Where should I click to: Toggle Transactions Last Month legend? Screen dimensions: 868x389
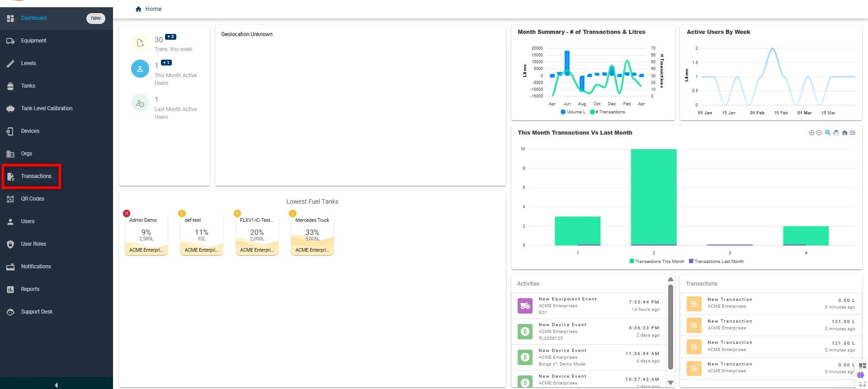click(716, 262)
